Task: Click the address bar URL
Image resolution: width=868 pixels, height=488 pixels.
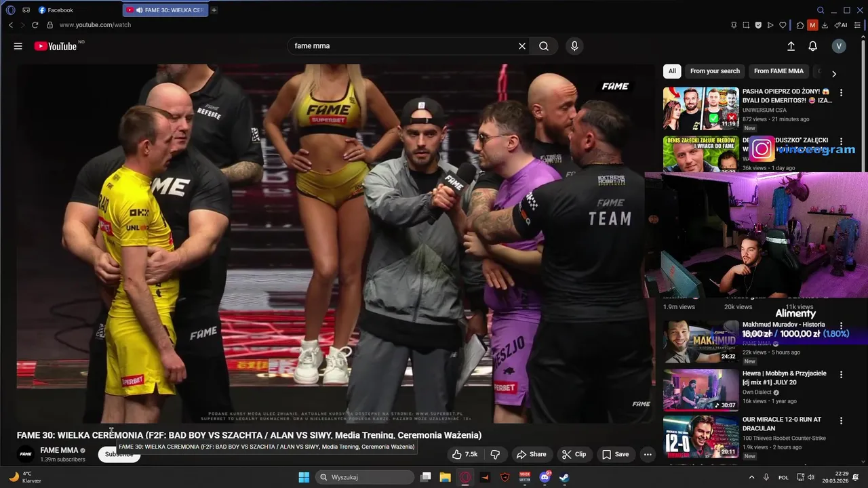Action: pos(95,25)
